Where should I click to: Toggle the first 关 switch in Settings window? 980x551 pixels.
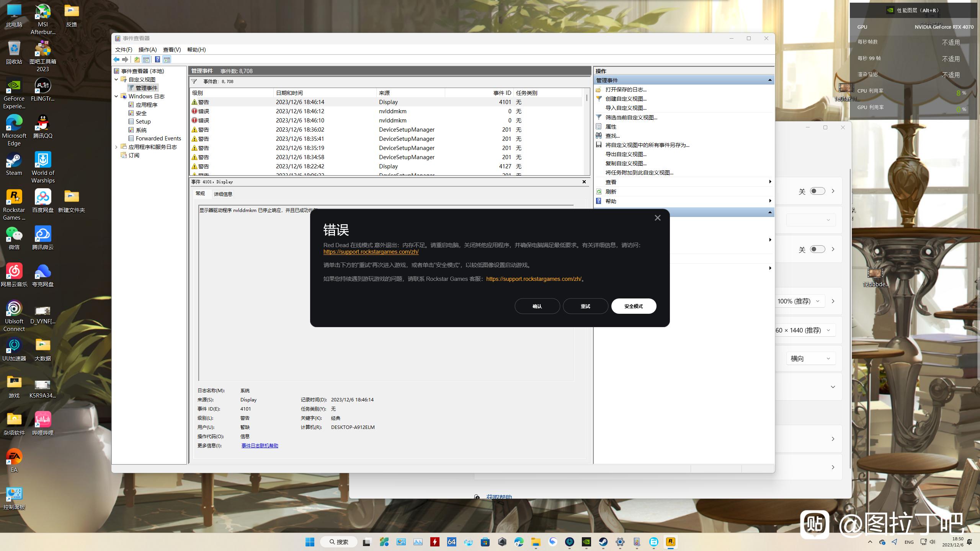click(x=817, y=191)
